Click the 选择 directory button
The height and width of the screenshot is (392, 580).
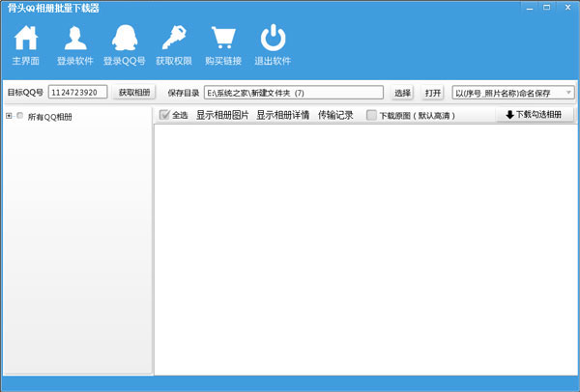402,93
